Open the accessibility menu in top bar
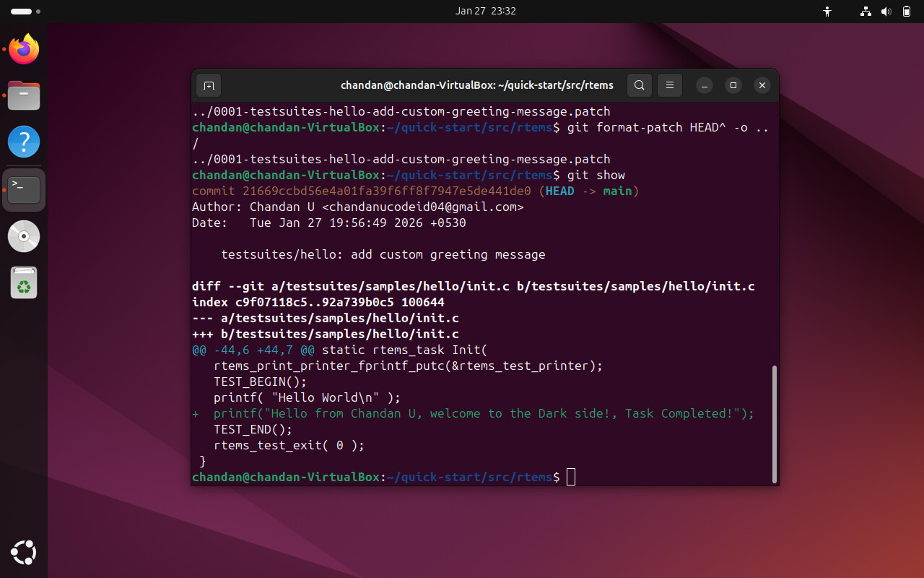Screen dimensions: 924x578 827,12
